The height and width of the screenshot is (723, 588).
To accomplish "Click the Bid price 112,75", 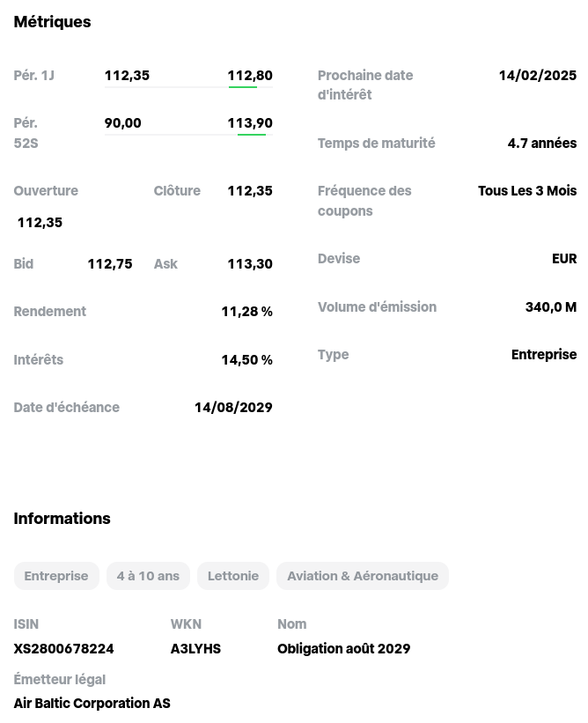I will [x=109, y=263].
